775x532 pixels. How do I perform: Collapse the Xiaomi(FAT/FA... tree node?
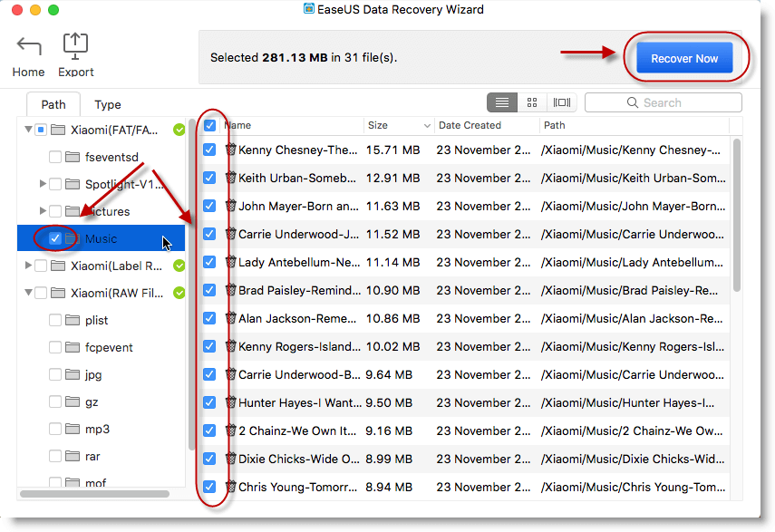[x=28, y=130]
